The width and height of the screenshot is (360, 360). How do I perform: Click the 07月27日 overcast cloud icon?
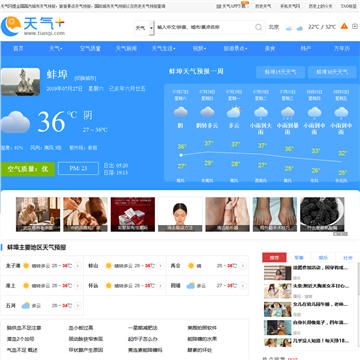tap(181, 112)
